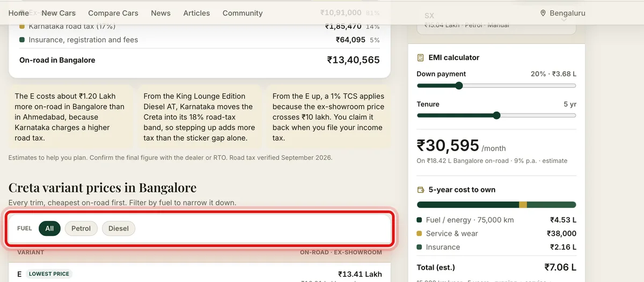Open the E lowest price variant row

click(200, 274)
